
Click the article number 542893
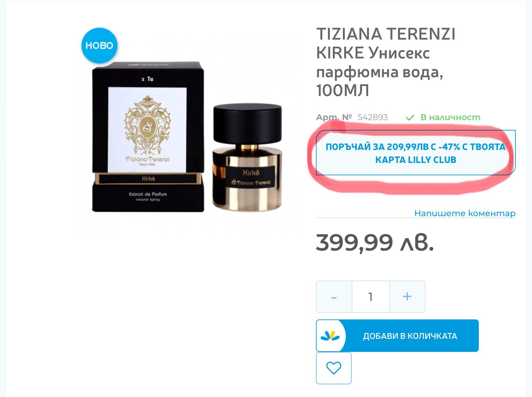(x=372, y=117)
